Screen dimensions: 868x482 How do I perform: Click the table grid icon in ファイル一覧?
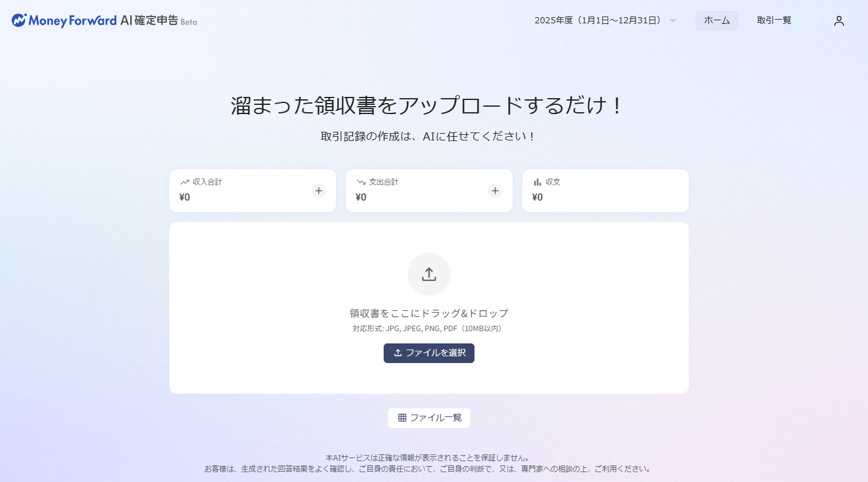click(402, 418)
